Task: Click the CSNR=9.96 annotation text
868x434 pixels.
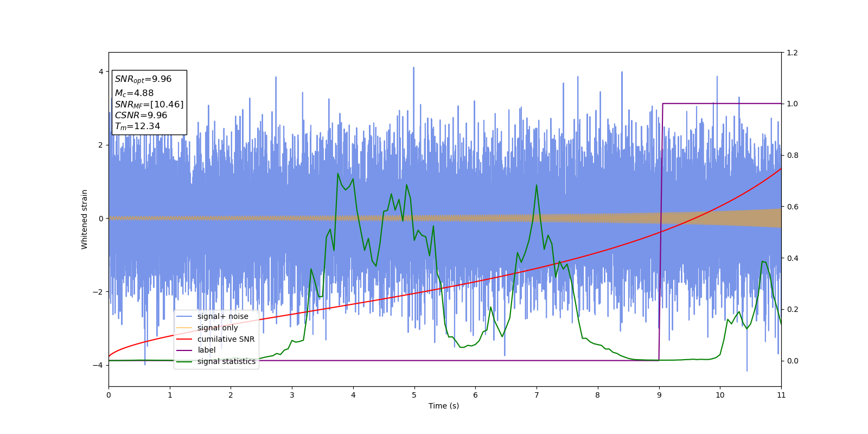Action: 141,115
